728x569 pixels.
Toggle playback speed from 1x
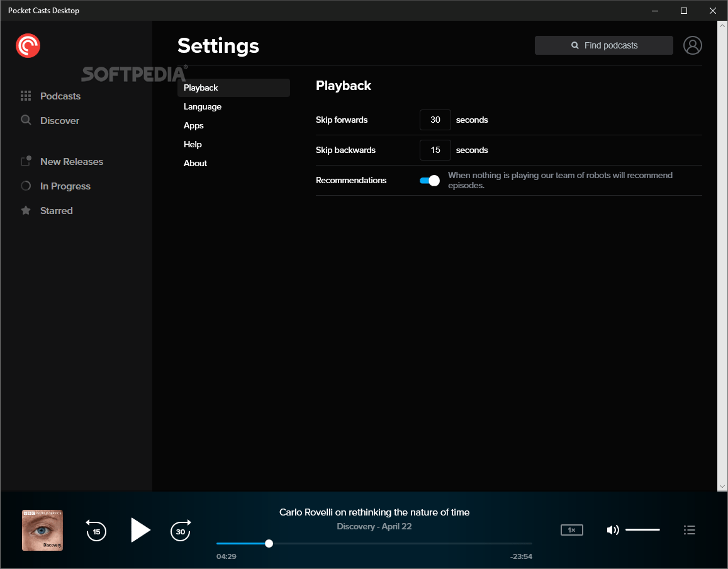click(x=571, y=529)
